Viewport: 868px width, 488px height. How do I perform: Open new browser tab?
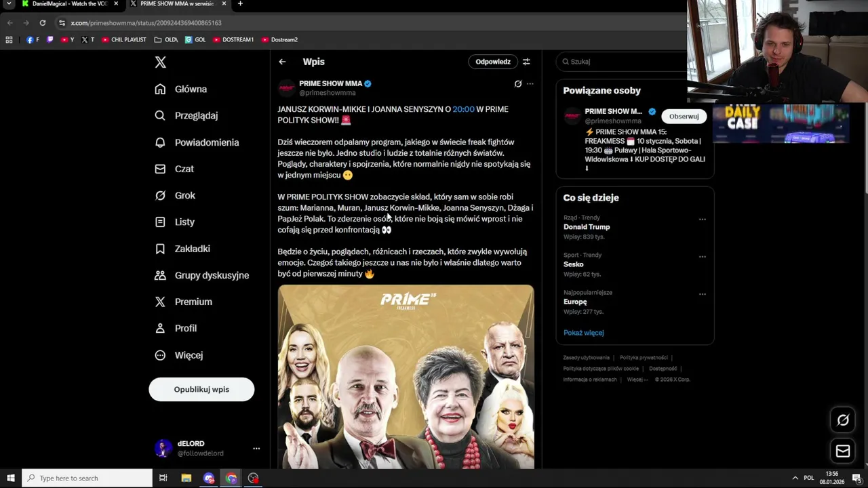pyautogui.click(x=240, y=3)
